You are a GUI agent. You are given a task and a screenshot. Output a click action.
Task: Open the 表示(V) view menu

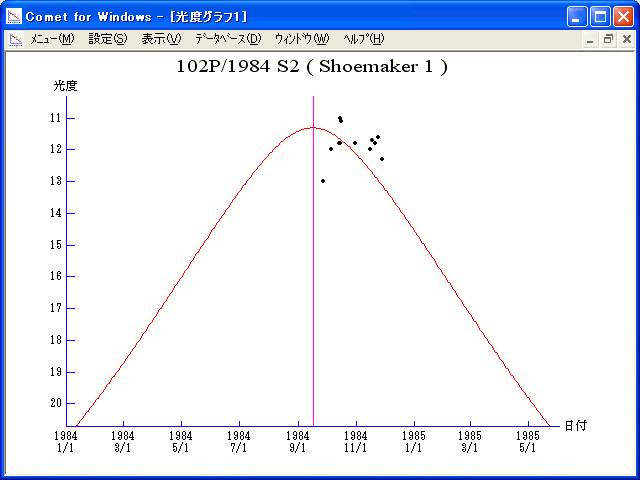(x=161, y=39)
